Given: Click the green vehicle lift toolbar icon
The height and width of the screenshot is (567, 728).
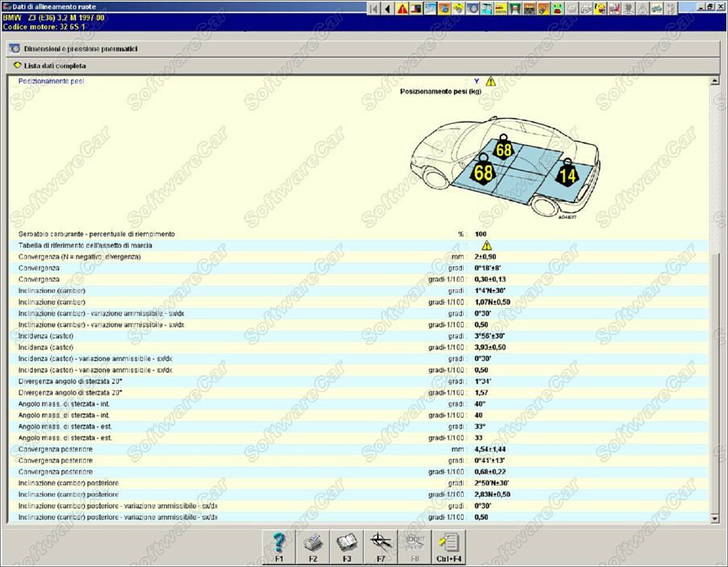Looking at the screenshot, I should point(515,8).
